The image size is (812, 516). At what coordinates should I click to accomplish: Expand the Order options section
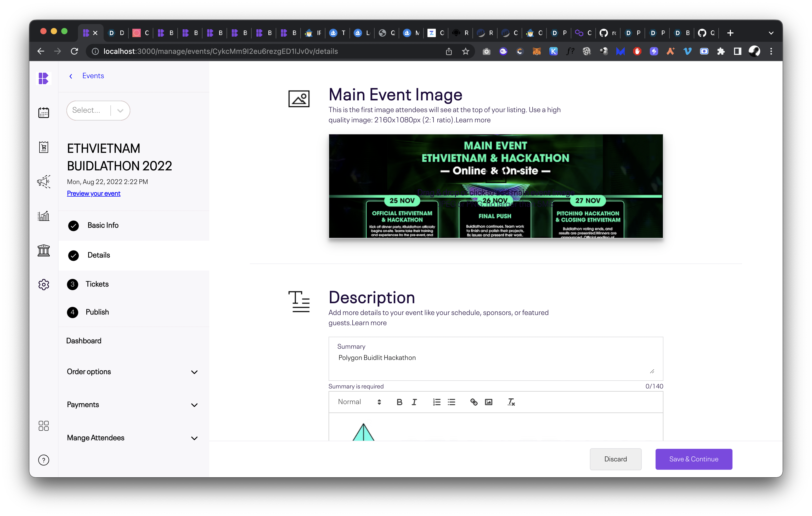click(132, 371)
